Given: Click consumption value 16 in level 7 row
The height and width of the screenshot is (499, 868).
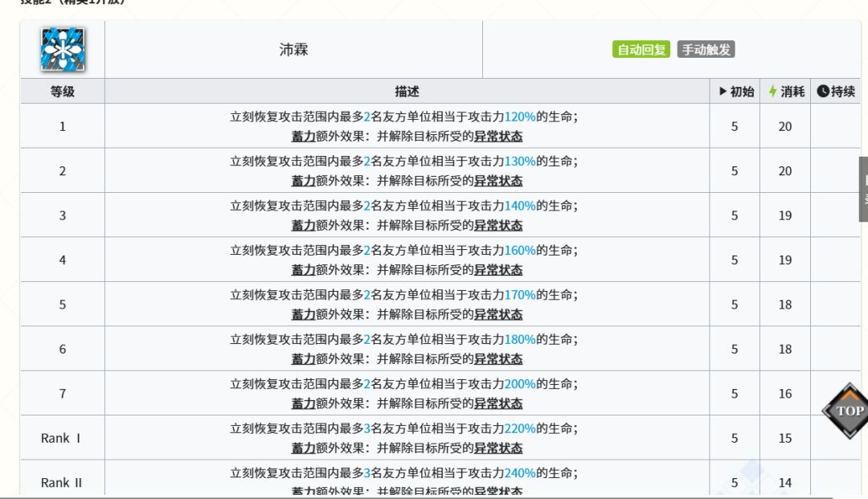Looking at the screenshot, I should point(785,394).
